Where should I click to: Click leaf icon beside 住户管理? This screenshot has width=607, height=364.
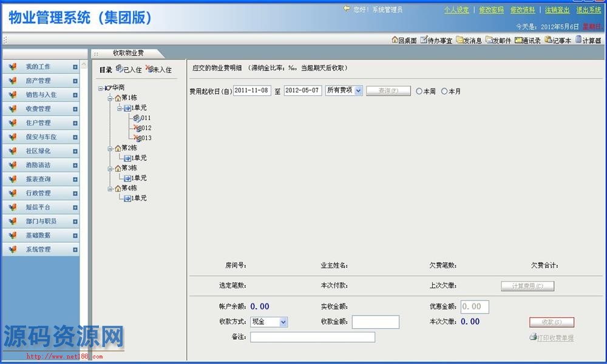[12, 123]
